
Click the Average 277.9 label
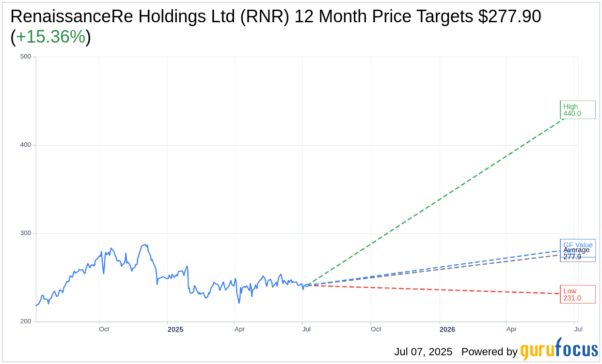[x=578, y=254]
